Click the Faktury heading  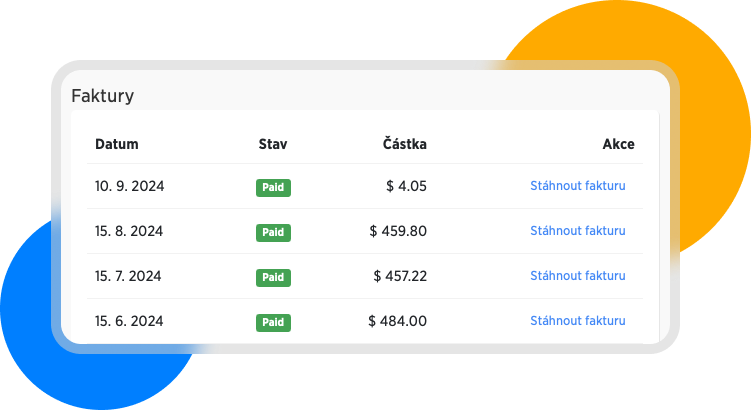pos(103,96)
